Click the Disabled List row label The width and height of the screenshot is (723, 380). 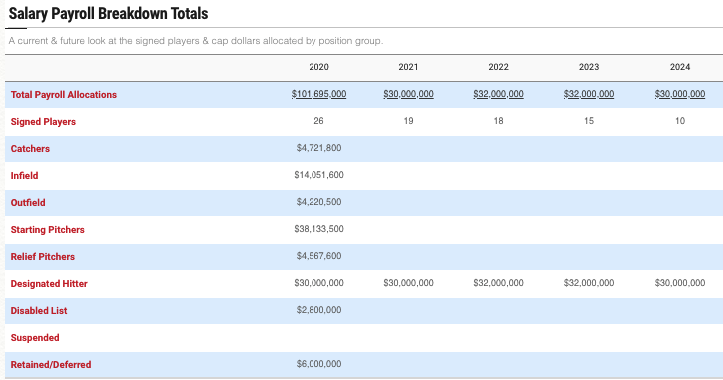coord(39,310)
